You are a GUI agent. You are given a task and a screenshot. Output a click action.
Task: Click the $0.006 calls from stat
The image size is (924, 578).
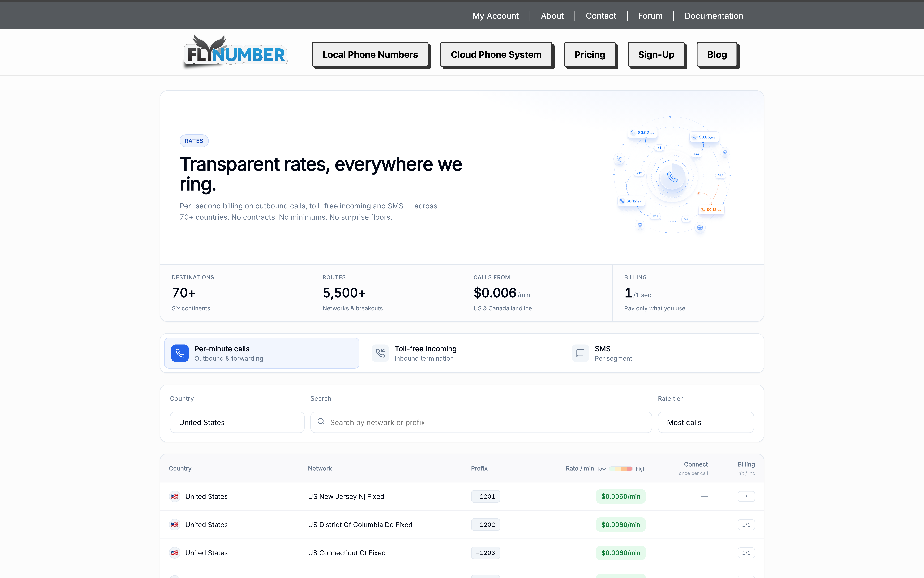point(502,293)
